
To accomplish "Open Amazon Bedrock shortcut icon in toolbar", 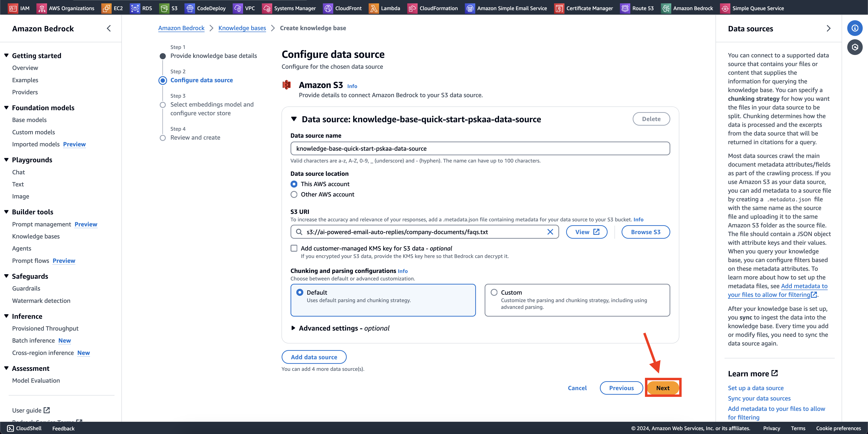I will click(x=666, y=8).
